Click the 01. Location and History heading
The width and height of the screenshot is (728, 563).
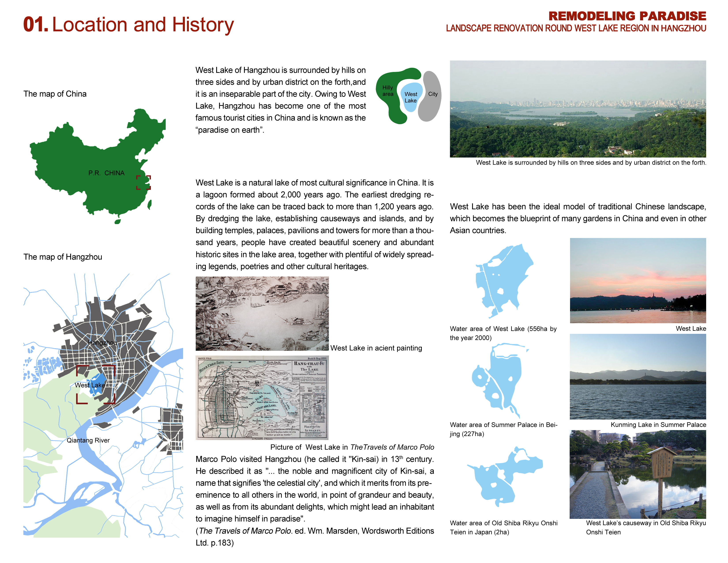tap(129, 25)
